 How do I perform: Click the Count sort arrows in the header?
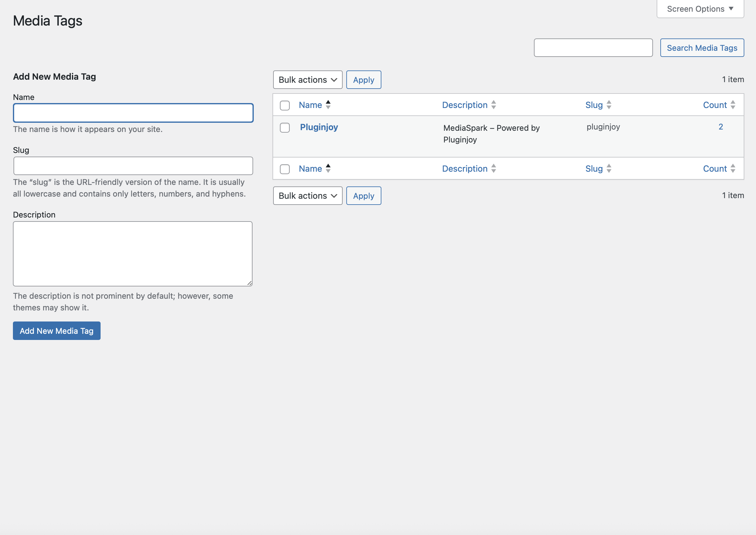pyautogui.click(x=733, y=105)
